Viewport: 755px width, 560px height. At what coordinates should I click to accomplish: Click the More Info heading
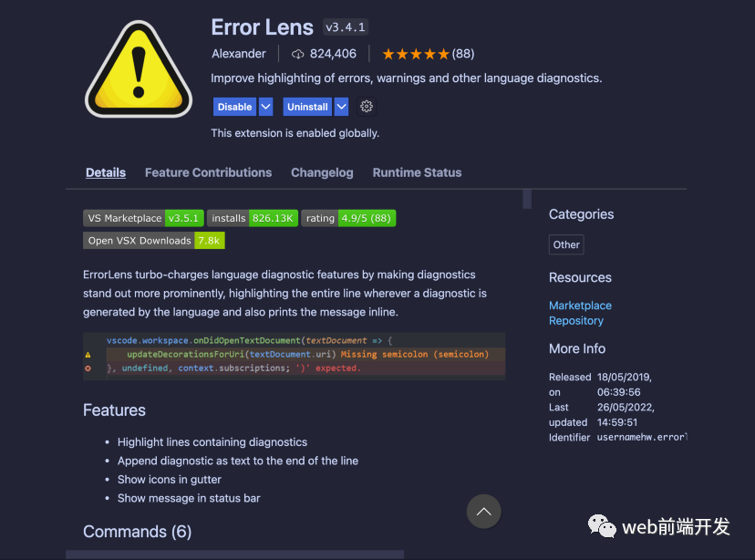click(x=577, y=348)
